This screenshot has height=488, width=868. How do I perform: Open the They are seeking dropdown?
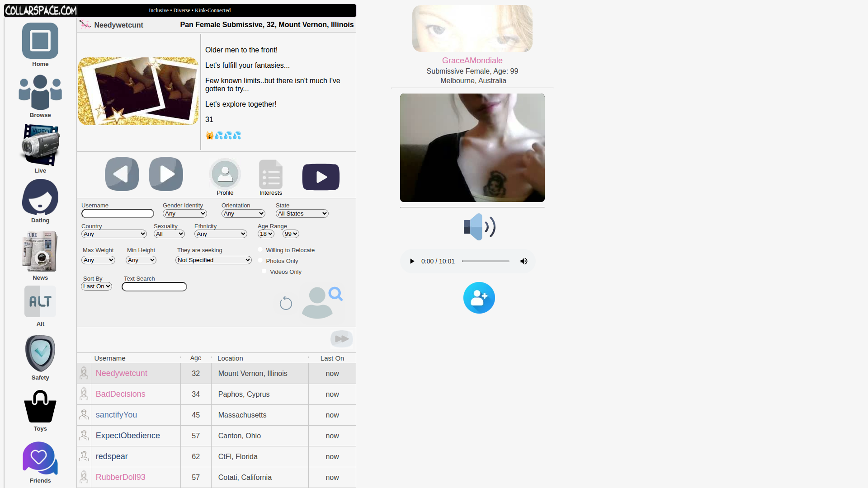pyautogui.click(x=213, y=260)
